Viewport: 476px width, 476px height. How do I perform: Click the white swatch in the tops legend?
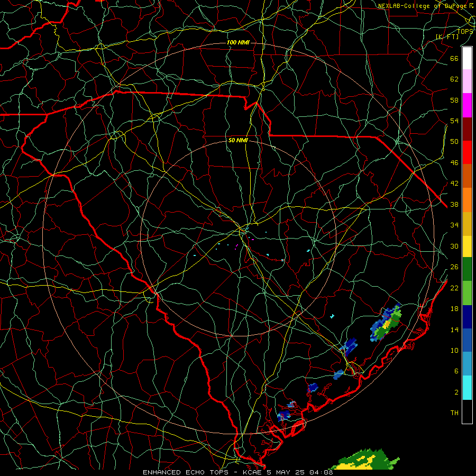click(x=467, y=58)
